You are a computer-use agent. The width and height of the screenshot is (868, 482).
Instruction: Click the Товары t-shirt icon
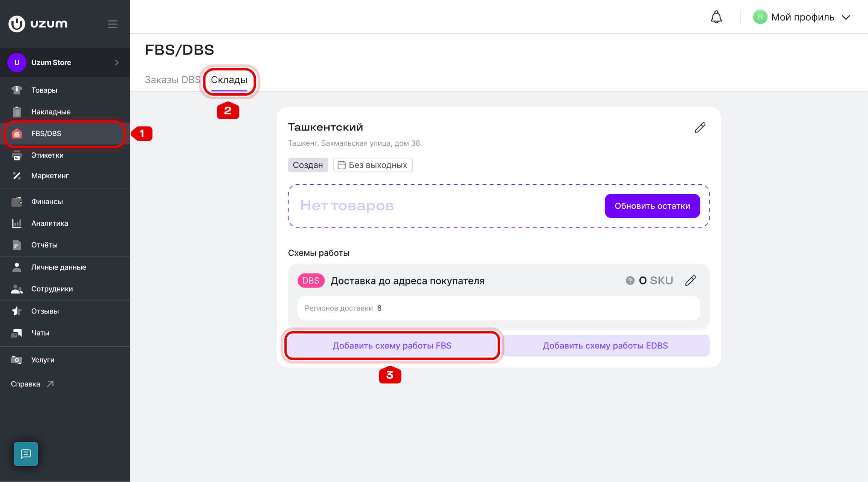(x=17, y=90)
